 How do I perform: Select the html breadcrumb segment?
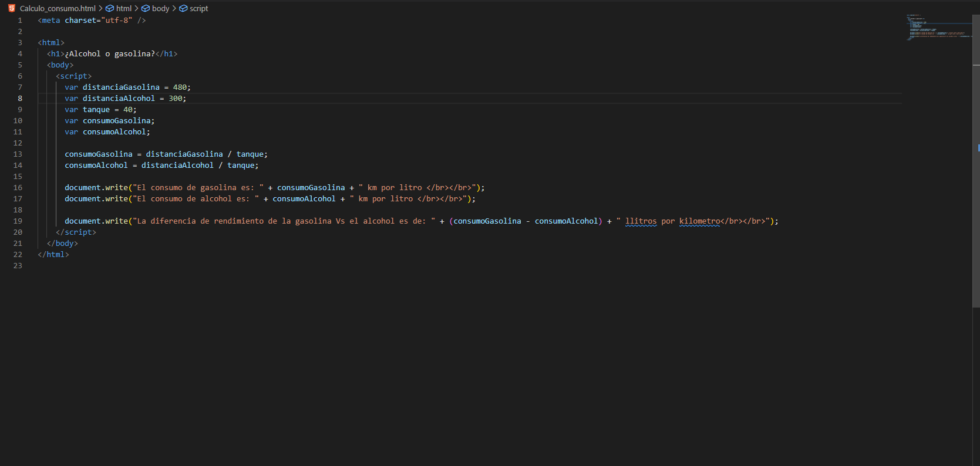point(124,8)
